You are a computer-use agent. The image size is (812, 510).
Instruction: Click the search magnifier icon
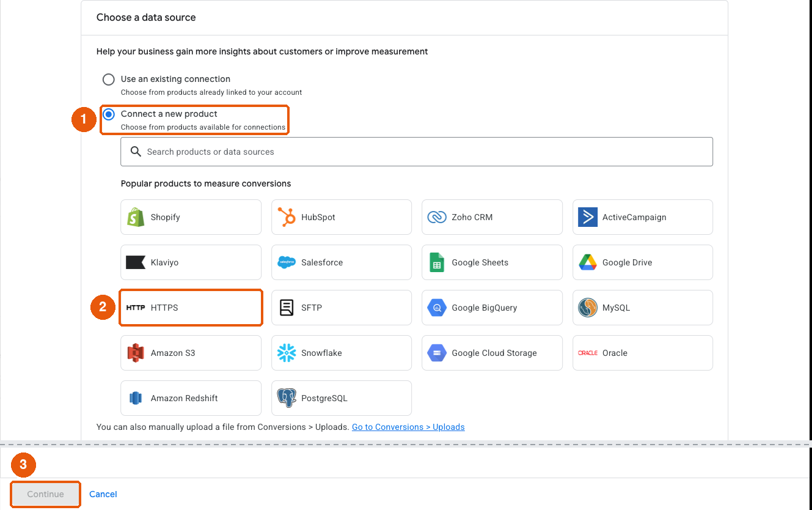tap(136, 152)
